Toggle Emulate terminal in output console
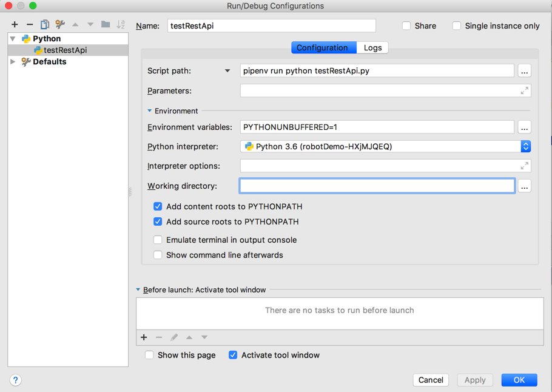The width and height of the screenshot is (552, 392). 158,240
